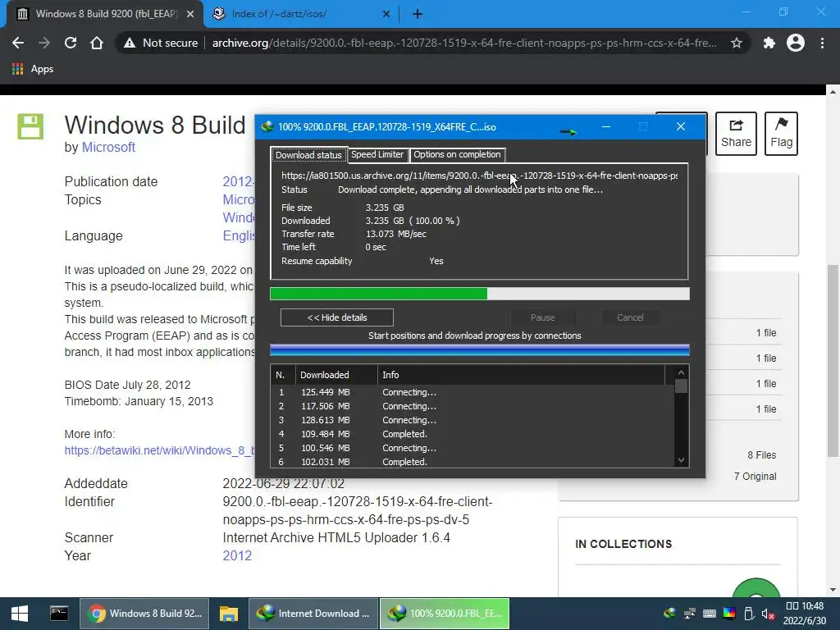Open the Apps shortcut grid icon
The image size is (840, 630).
pos(18,69)
